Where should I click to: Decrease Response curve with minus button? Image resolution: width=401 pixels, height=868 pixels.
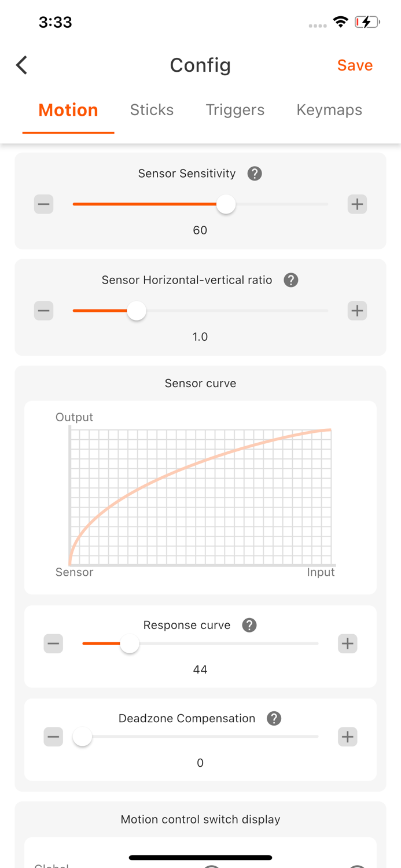[54, 643]
